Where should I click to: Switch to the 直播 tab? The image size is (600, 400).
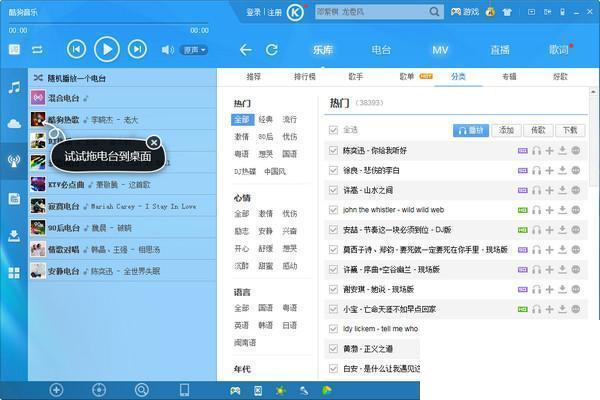point(500,50)
